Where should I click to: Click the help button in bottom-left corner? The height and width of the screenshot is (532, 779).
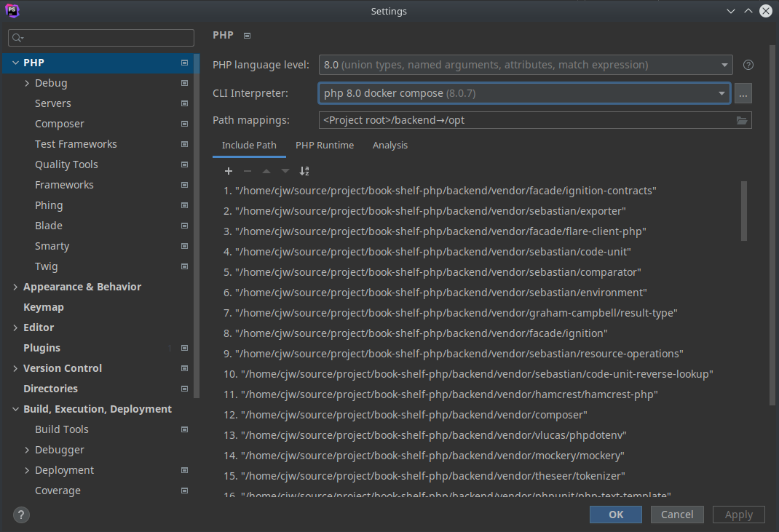(22, 515)
